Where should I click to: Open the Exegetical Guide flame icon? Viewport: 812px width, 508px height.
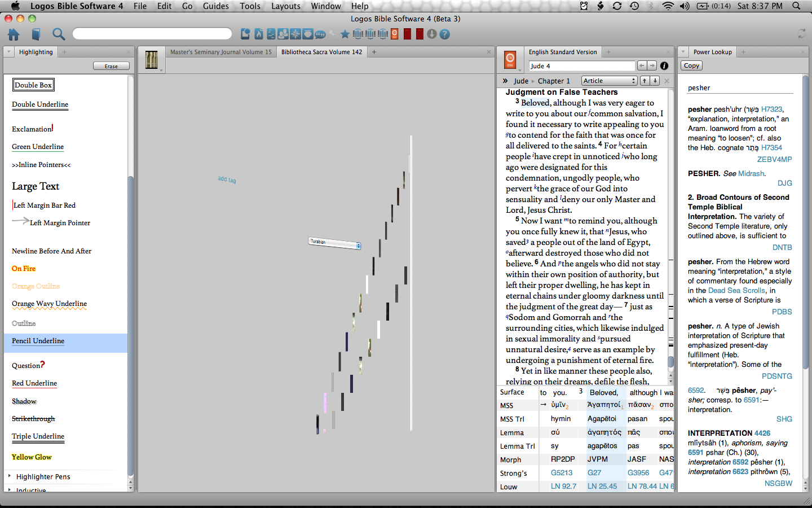pyautogui.click(x=258, y=34)
